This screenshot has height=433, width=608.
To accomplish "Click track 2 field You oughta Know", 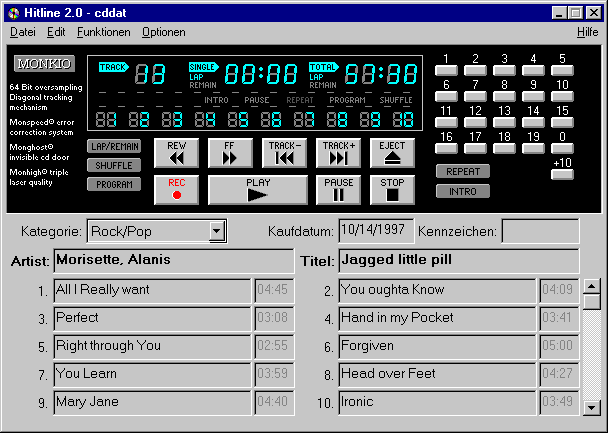I will point(437,290).
